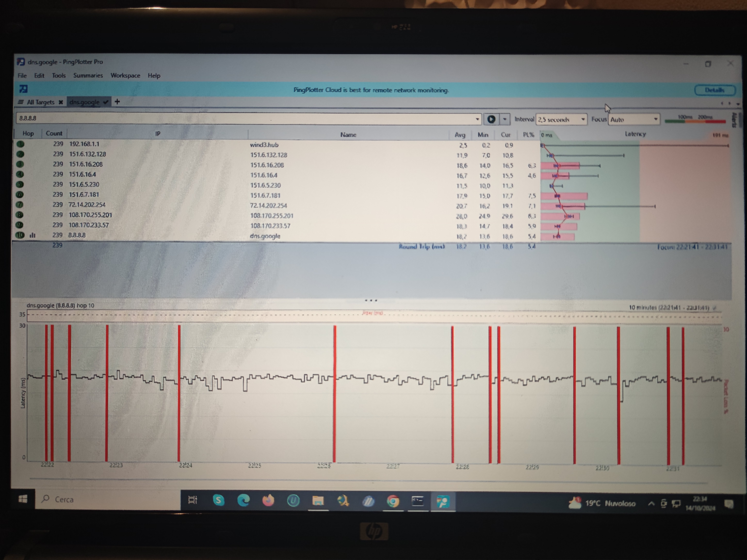Screen dimensions: 747x560
Task: Toggle timeline graph icon on hop 10
Action: tap(32, 235)
